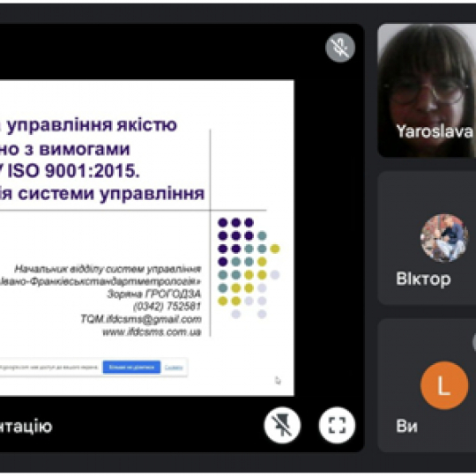Click the name label Віктор
Screen dimensions: 476x476
pos(423,279)
